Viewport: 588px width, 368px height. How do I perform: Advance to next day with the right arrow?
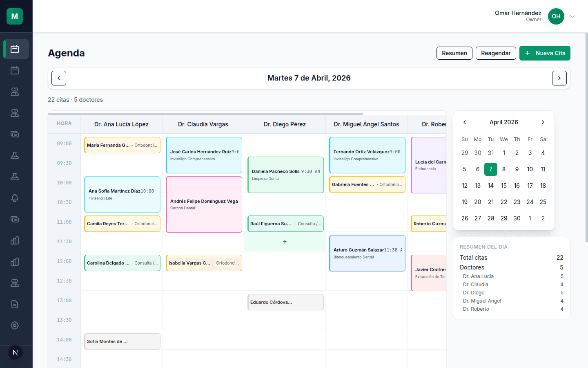(x=559, y=78)
